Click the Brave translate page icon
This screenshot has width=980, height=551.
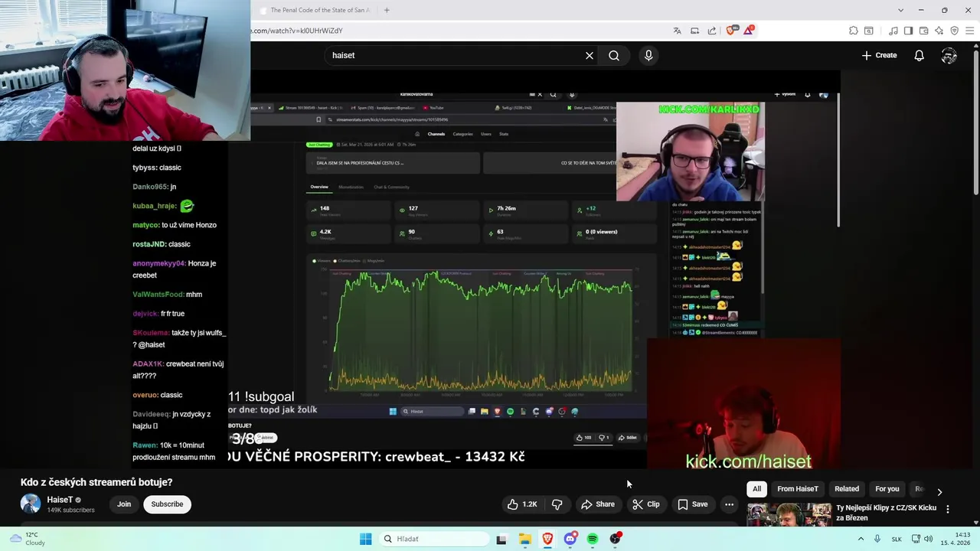pyautogui.click(x=677, y=31)
